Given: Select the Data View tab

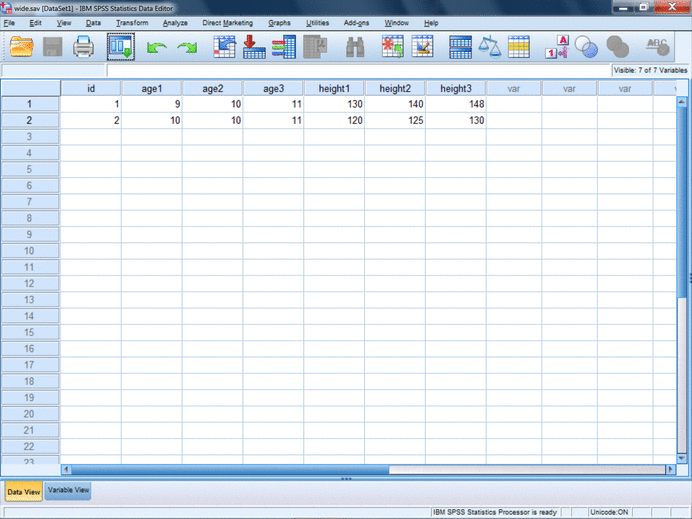Looking at the screenshot, I should click(23, 492).
